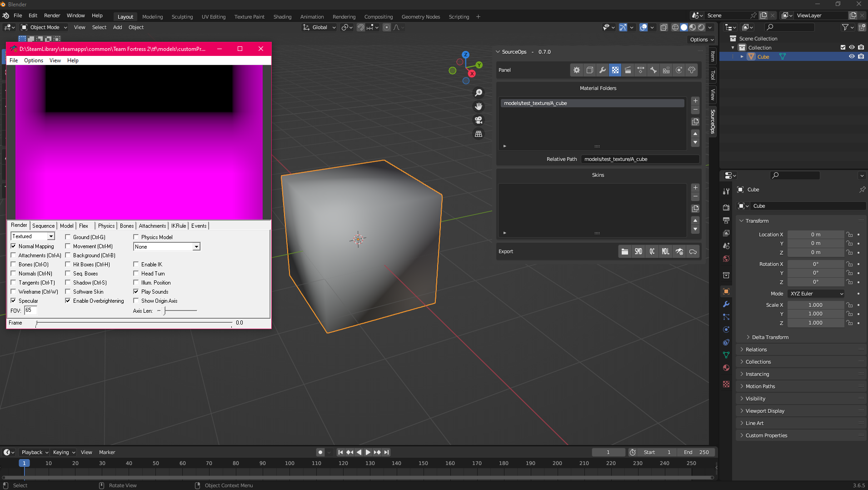Collapse the Transform panel

click(757, 221)
